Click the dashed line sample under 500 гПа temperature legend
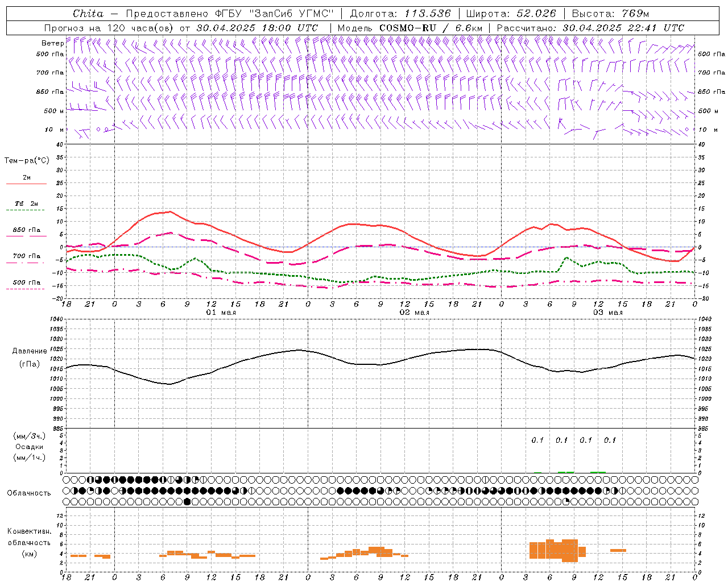The image size is (728, 582). (26, 289)
